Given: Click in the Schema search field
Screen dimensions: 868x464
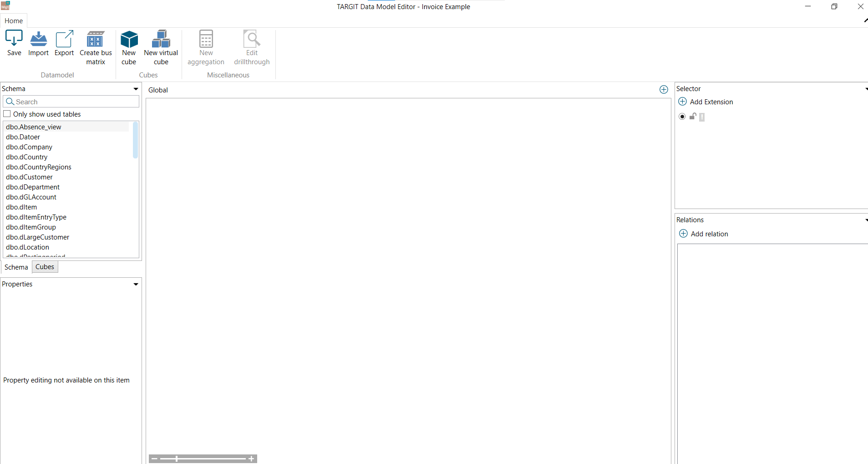Looking at the screenshot, I should tap(71, 102).
